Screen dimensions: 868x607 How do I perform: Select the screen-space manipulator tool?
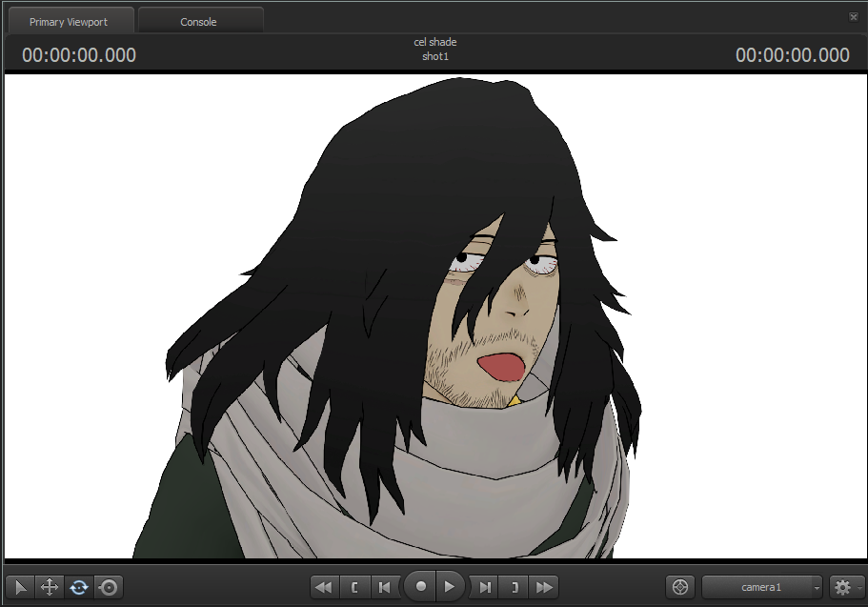109,587
